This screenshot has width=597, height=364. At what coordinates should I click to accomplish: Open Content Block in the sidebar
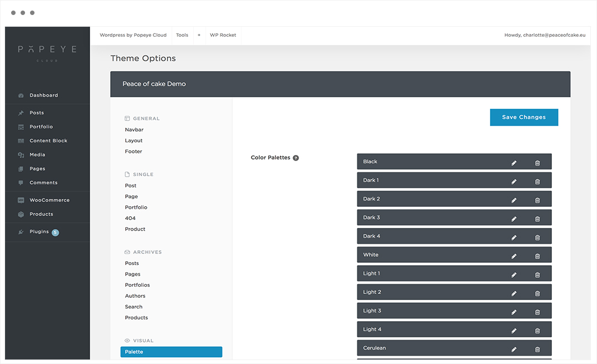[48, 141]
